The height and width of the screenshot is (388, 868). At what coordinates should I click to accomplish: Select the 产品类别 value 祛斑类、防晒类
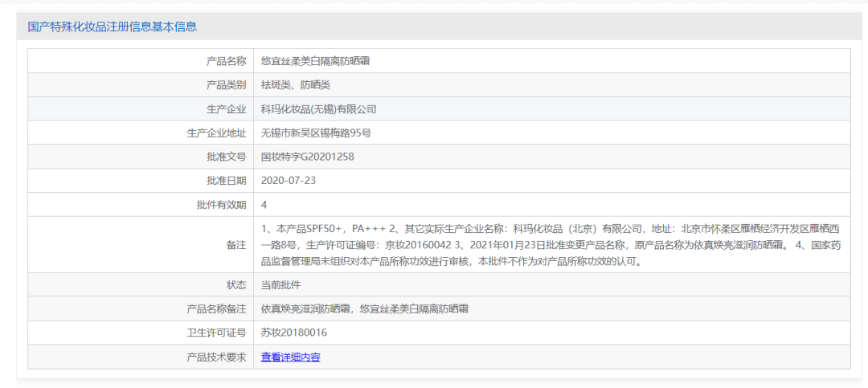296,85
